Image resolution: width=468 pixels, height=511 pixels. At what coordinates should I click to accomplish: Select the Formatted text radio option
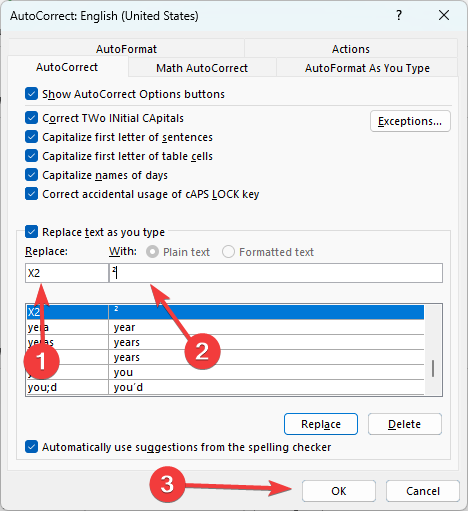(228, 252)
